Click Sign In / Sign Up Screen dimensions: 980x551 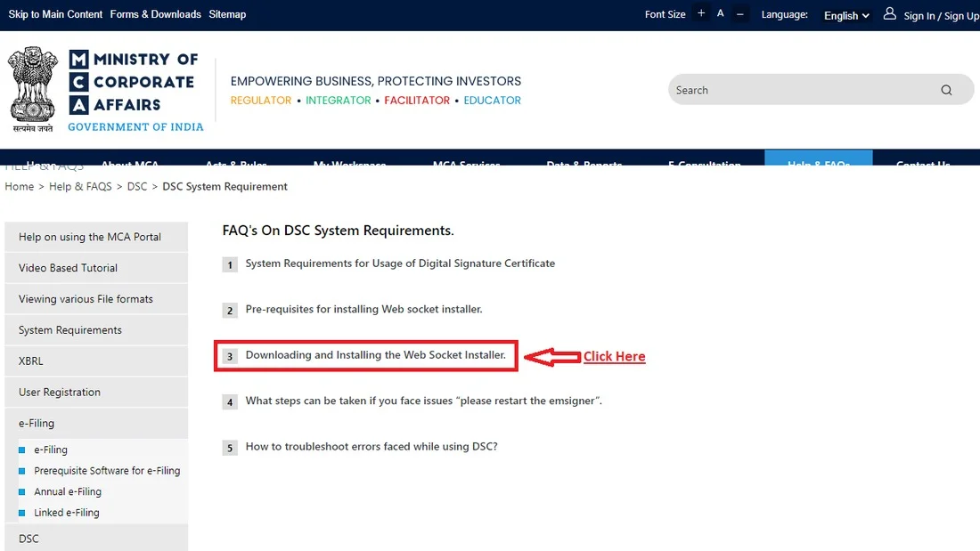coord(942,16)
